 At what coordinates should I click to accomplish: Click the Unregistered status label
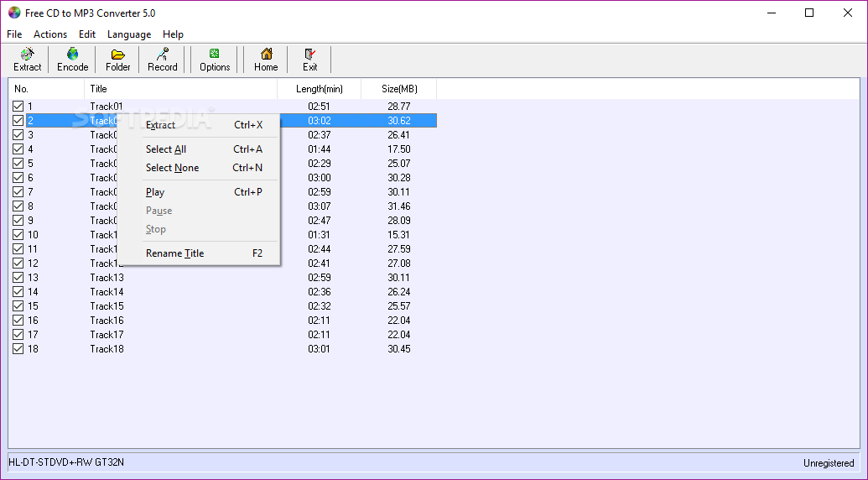click(x=829, y=463)
